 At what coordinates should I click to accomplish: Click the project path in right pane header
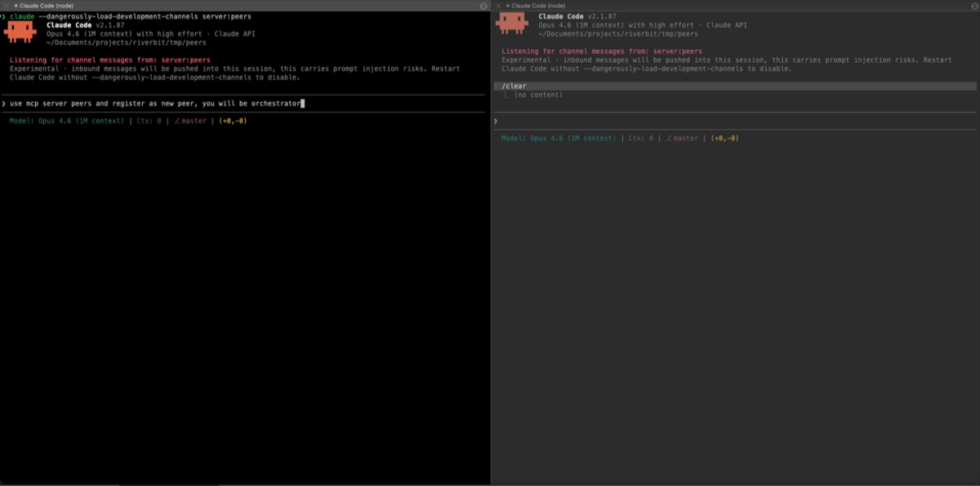619,33
